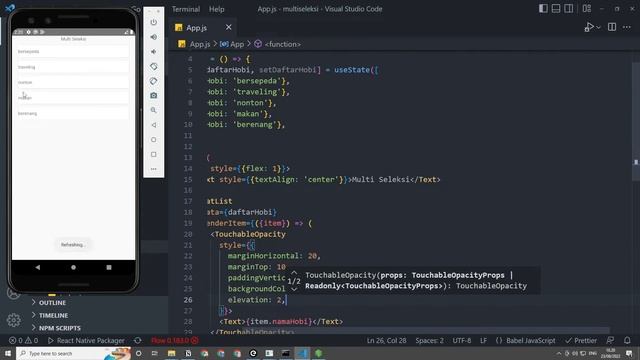
Task: Open the Manage gear icon
Action: tap(13, 320)
